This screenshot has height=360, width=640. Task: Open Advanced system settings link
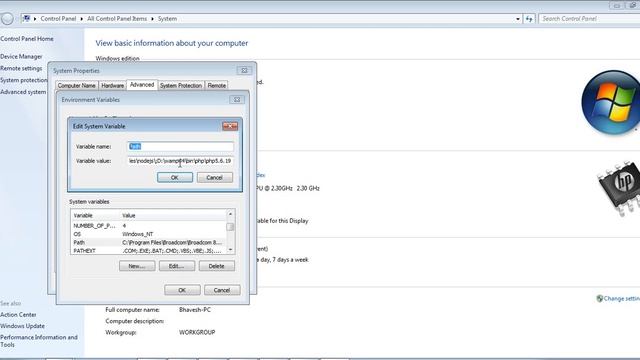click(x=23, y=92)
